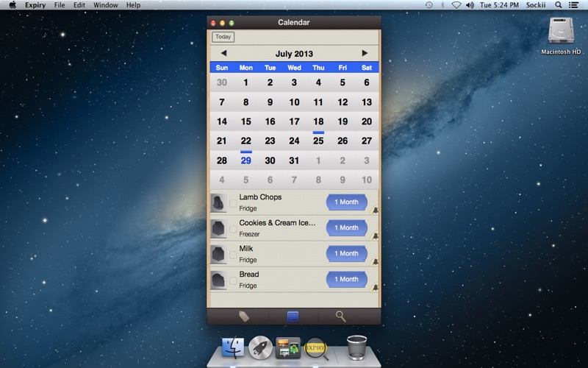Open Notification Center list icon
The width and height of the screenshot is (588, 368).
(573, 5)
